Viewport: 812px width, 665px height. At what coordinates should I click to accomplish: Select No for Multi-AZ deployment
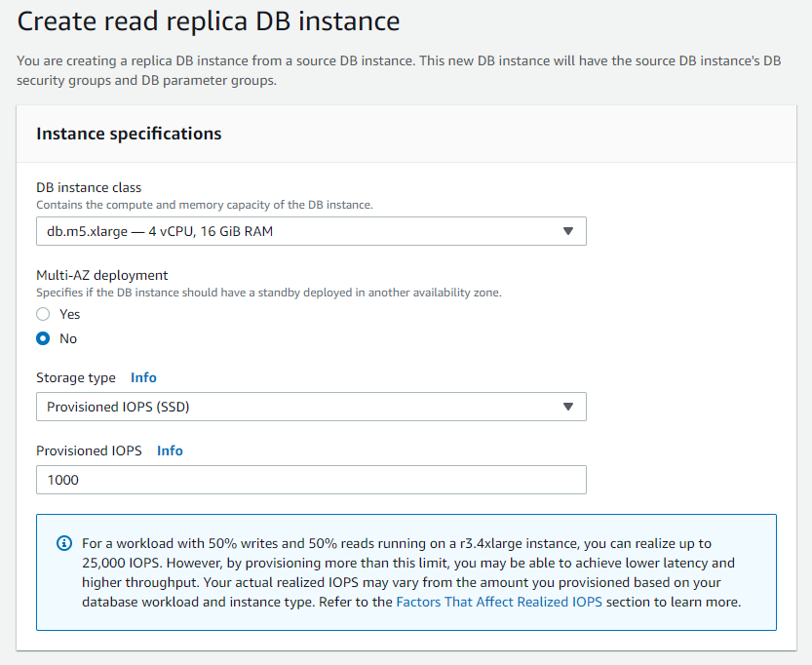coord(43,338)
